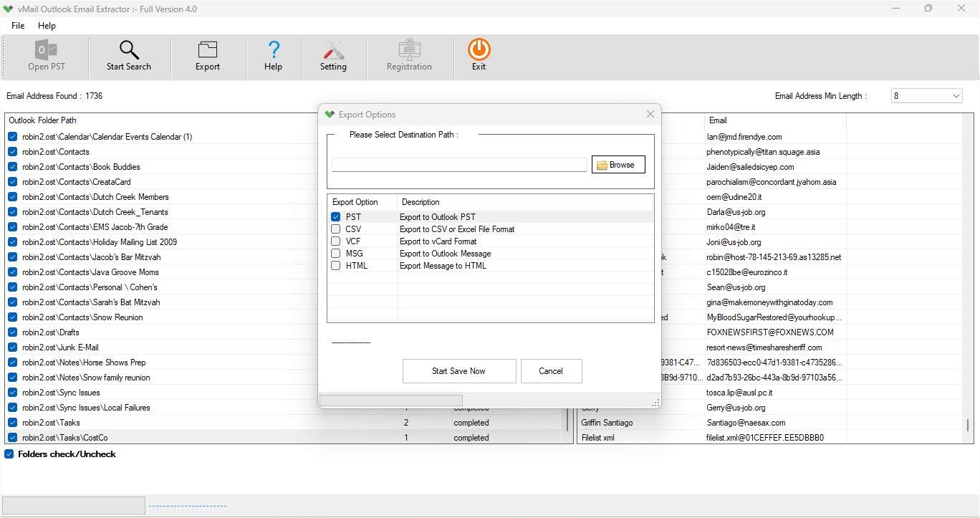Toggle Folders check/Uncheck checkbox
This screenshot has height=518, width=980.
coord(9,454)
